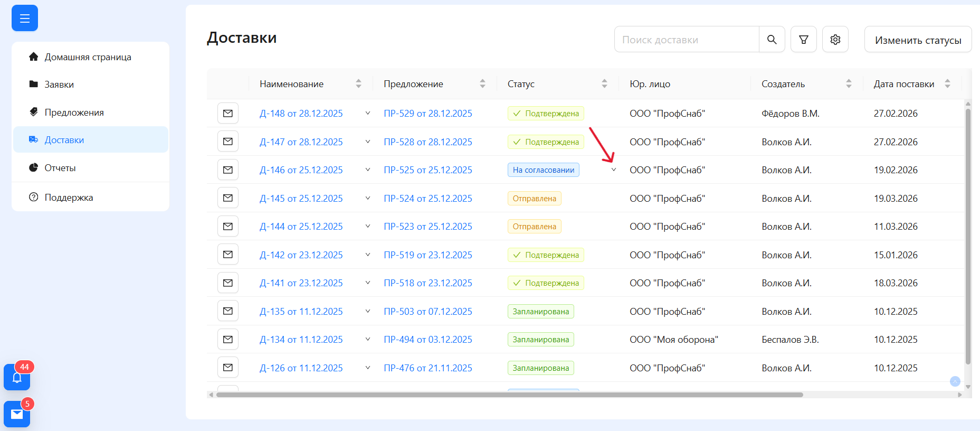Open the hamburger menu button
980x431 pixels.
24,18
